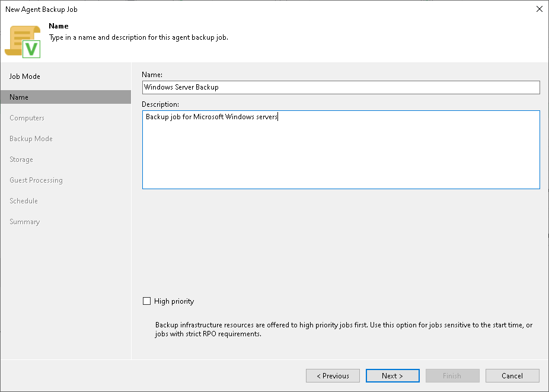Click inside the Name text field
The height and width of the screenshot is (392, 549).
[341, 87]
